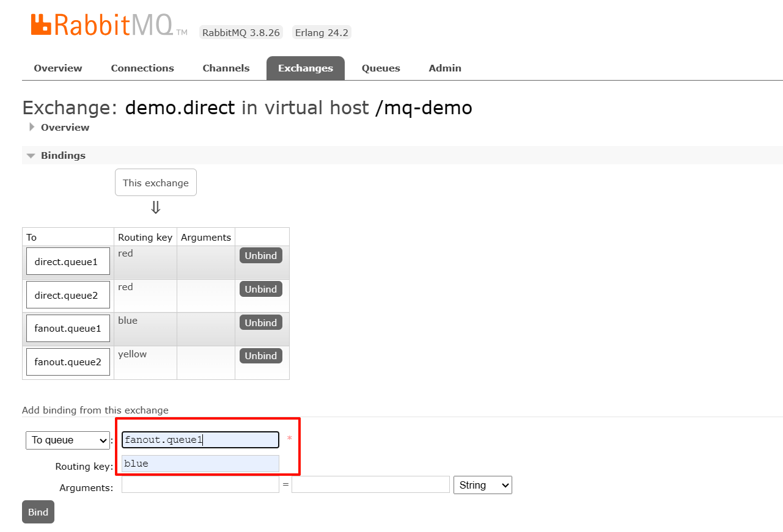Click the yellow routing key cell
Screen dimensions: 783x532
(145, 362)
